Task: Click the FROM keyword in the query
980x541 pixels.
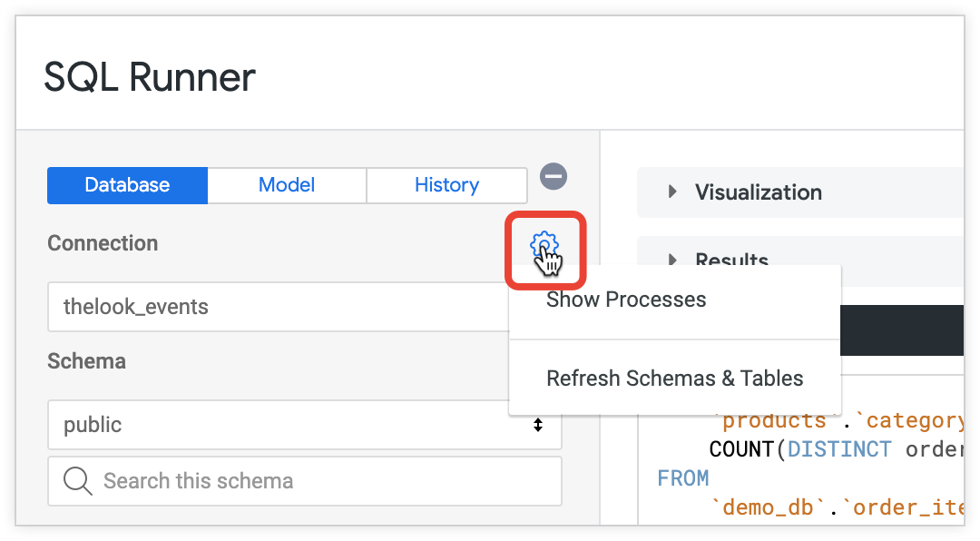Action: [683, 478]
